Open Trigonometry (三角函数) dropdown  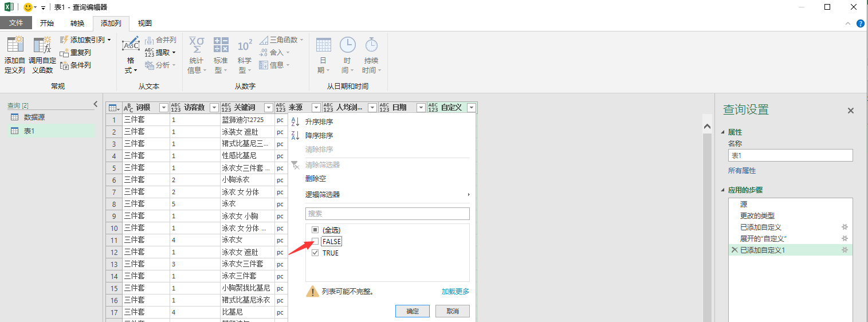(x=281, y=40)
